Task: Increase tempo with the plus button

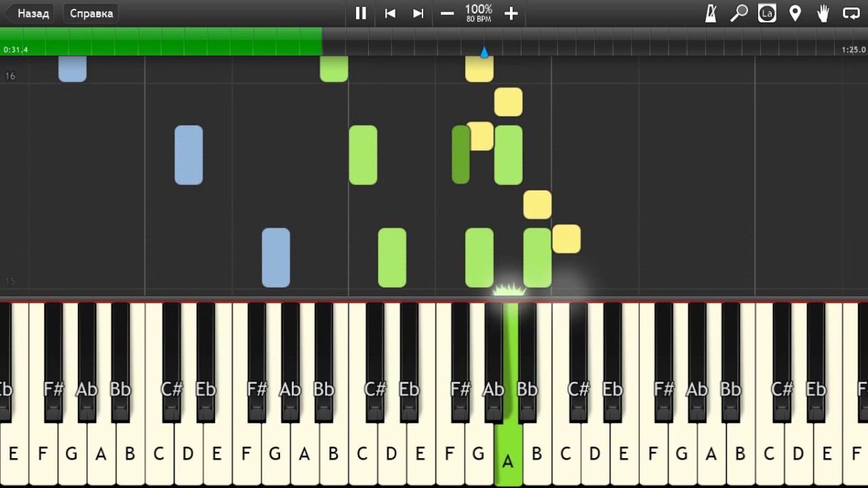Action: pyautogui.click(x=511, y=13)
